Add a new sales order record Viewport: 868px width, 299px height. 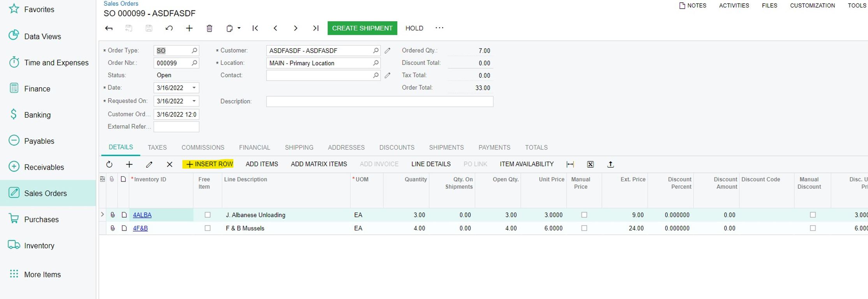189,28
